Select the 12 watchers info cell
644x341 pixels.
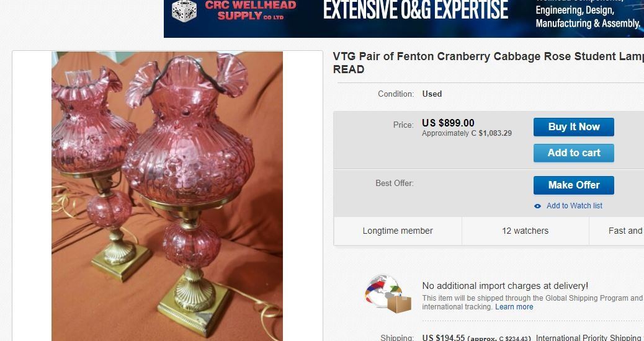coord(525,231)
